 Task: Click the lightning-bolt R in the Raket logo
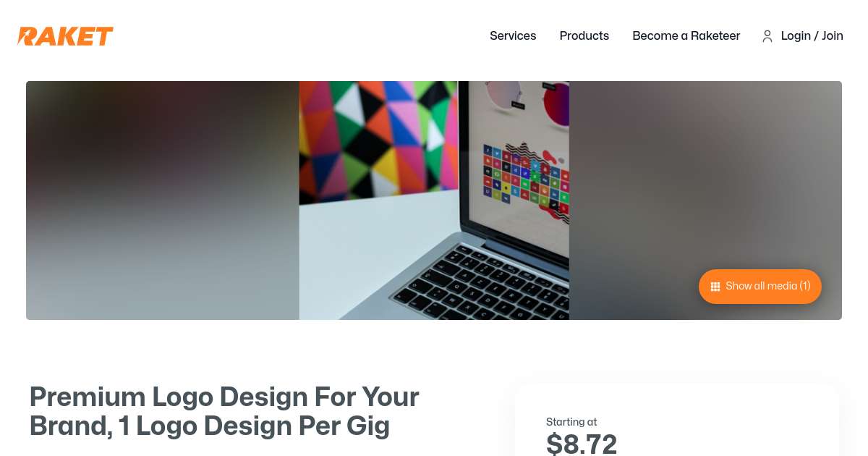(x=28, y=36)
